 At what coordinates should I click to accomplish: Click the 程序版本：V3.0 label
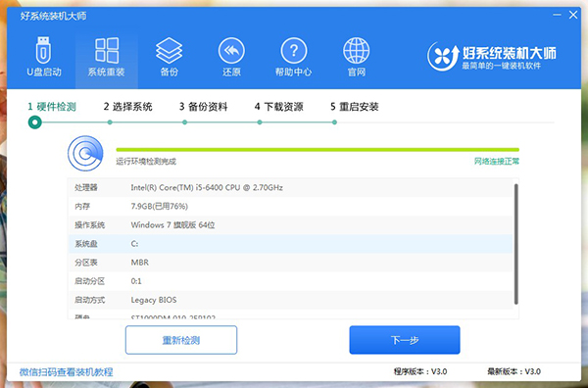pos(420,372)
